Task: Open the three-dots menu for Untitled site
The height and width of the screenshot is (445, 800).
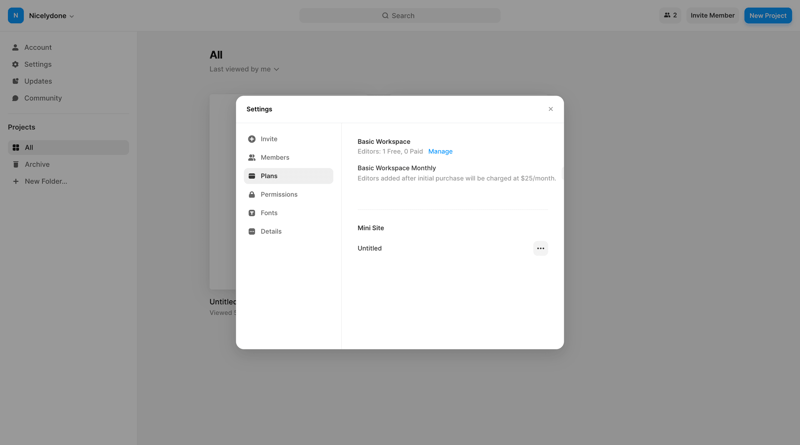Action: click(x=540, y=249)
